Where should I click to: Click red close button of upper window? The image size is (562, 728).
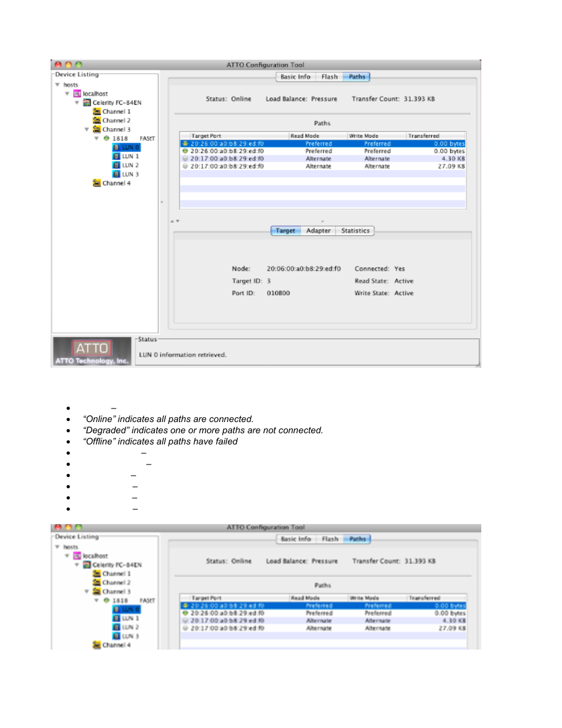coord(58,65)
